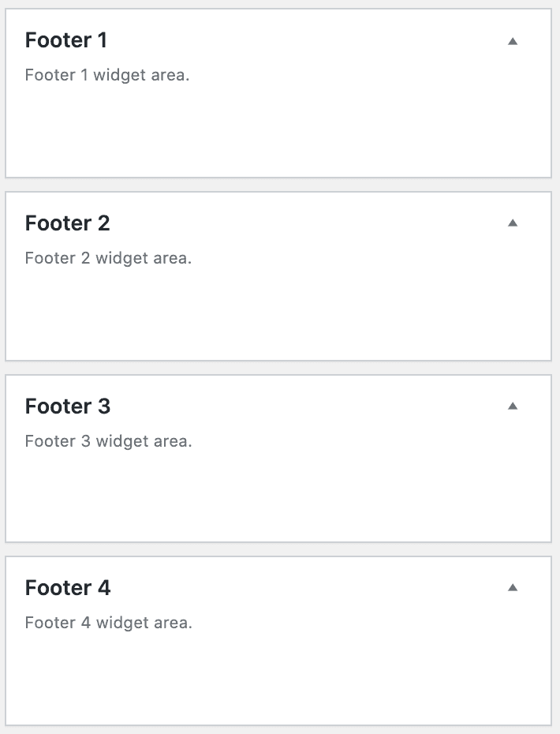The image size is (560, 734).
Task: Collapse the Footer 1 widget area panel
Action: (513, 39)
